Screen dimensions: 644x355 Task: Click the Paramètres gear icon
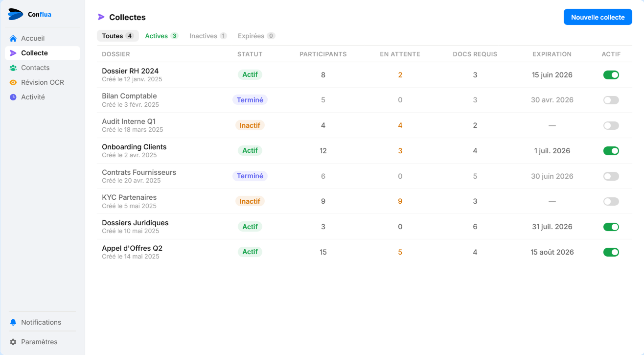(13, 342)
